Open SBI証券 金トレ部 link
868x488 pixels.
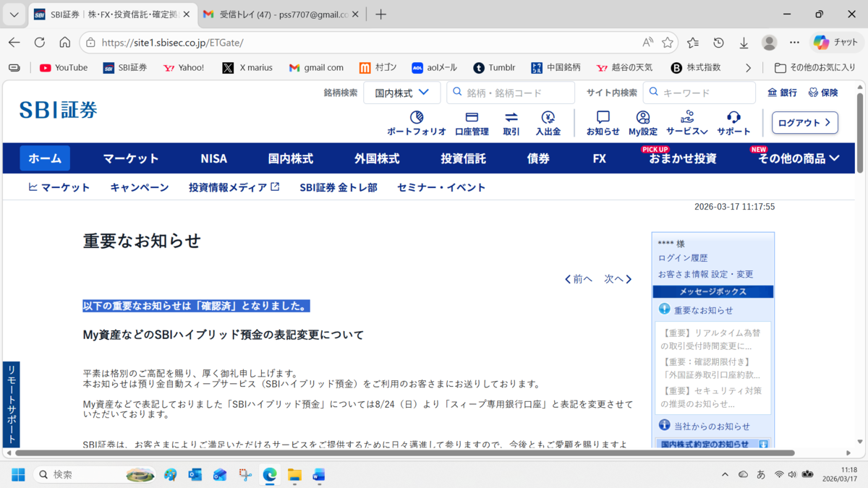coord(339,187)
